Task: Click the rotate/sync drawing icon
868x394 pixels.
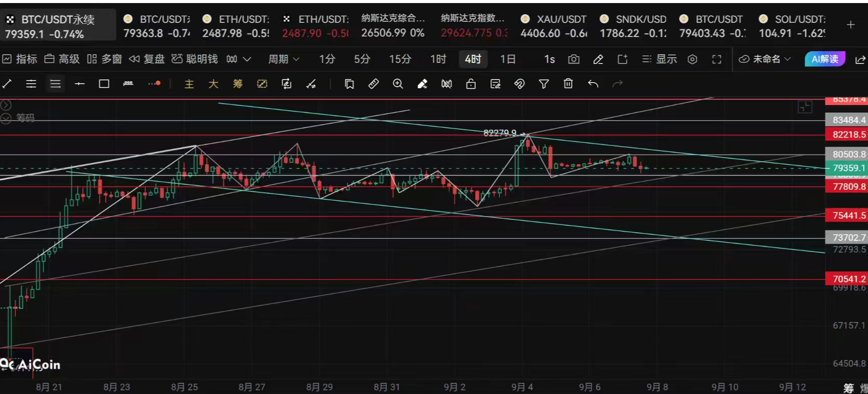Action: coord(286,84)
